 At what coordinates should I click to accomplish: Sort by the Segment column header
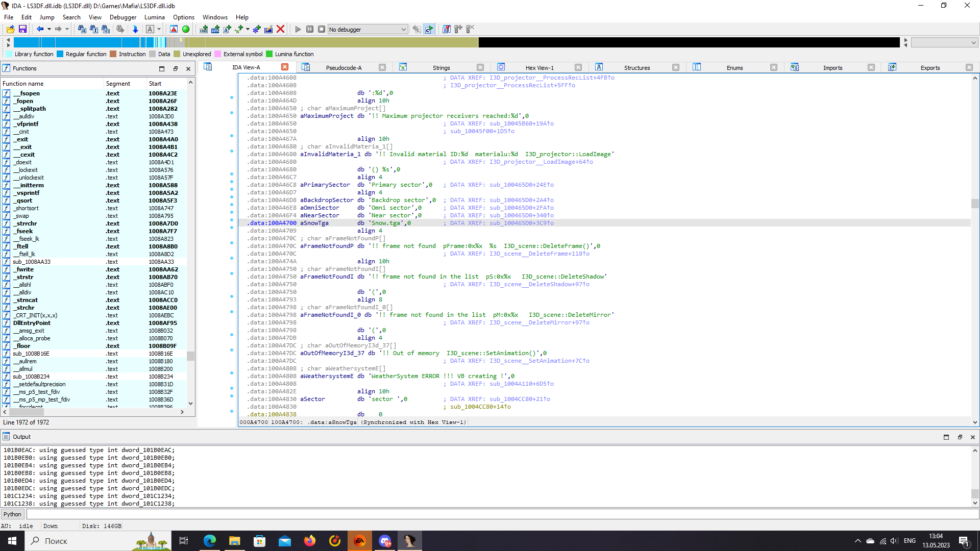coord(118,83)
